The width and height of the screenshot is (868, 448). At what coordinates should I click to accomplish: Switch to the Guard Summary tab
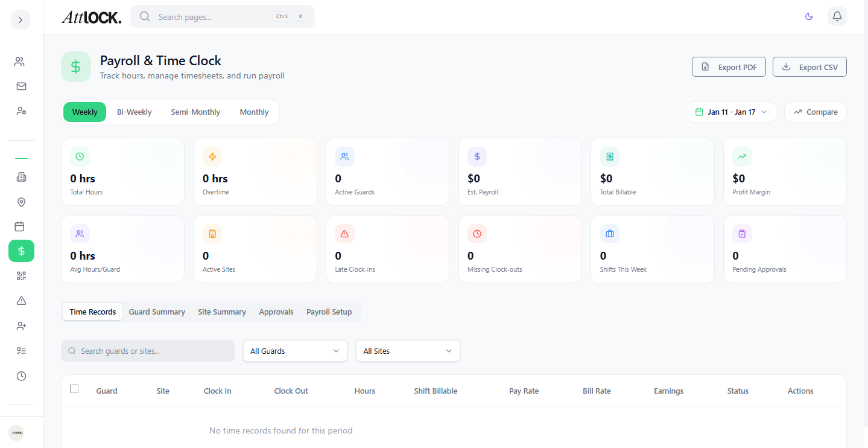point(157,312)
